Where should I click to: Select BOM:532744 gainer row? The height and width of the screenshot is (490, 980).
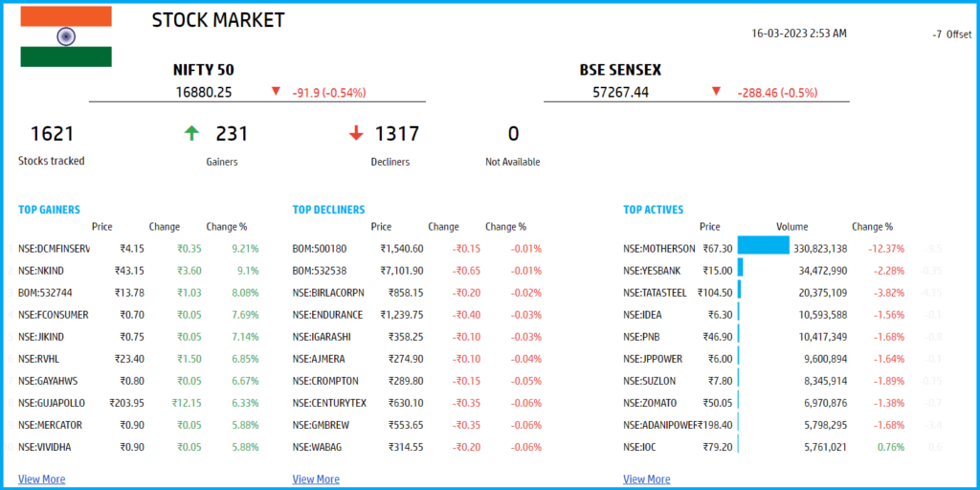138,293
